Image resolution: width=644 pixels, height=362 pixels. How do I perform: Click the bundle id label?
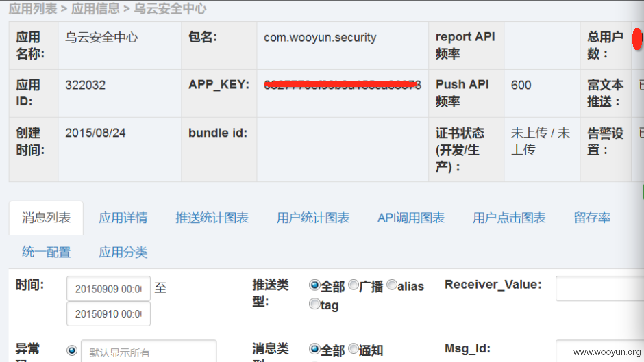[218, 133]
